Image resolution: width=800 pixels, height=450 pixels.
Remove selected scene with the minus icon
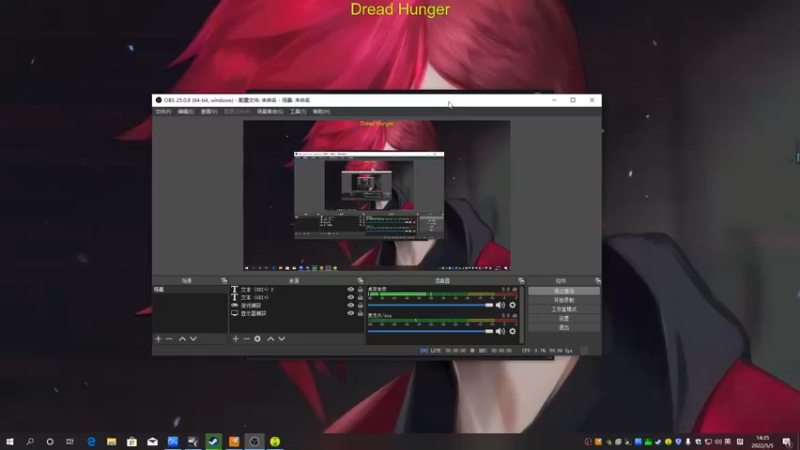click(169, 339)
